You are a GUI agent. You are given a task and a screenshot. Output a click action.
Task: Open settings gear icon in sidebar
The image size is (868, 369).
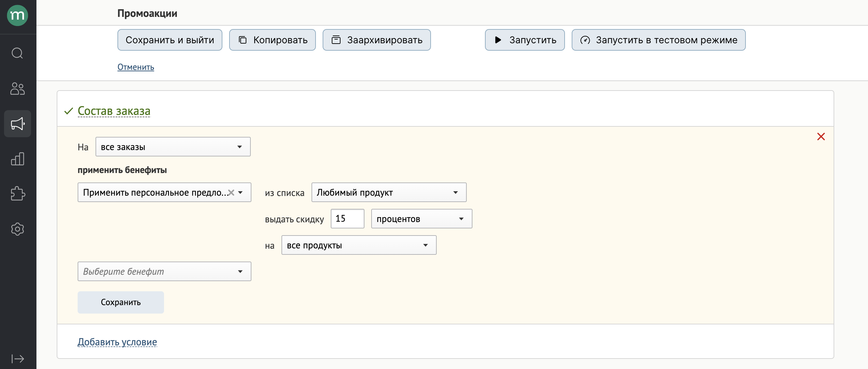[x=18, y=229]
